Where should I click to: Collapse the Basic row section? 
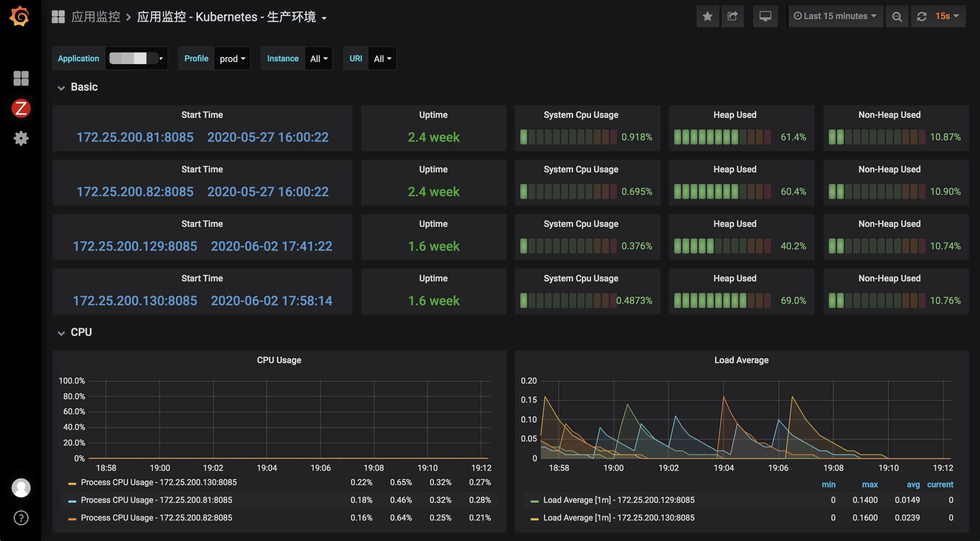tap(84, 87)
